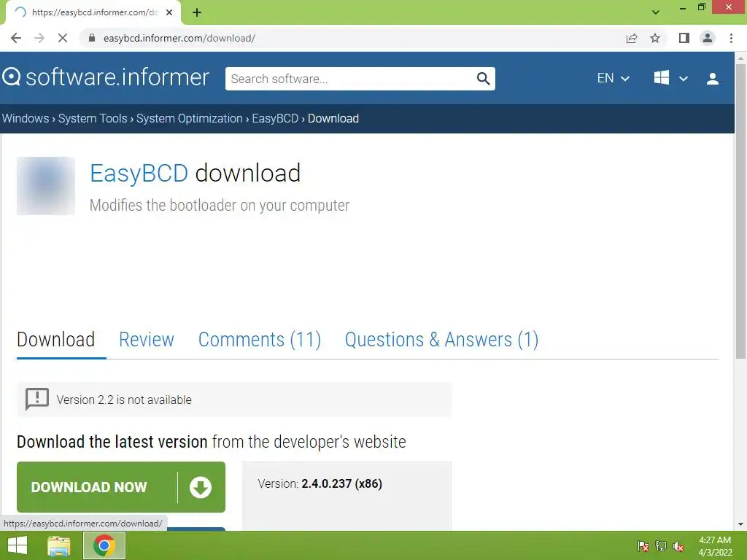
Task: Select the Download tab
Action: 55,340
